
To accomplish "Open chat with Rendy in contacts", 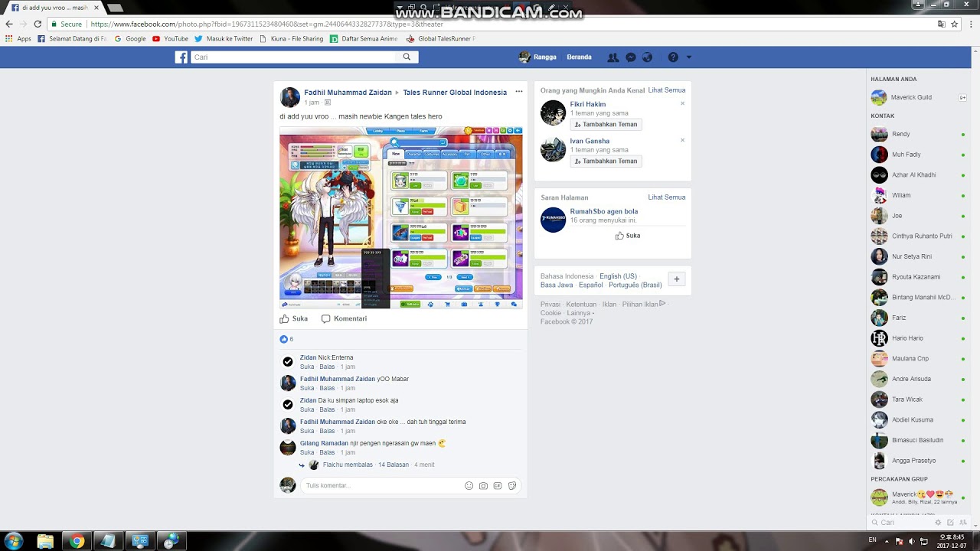I will click(918, 134).
